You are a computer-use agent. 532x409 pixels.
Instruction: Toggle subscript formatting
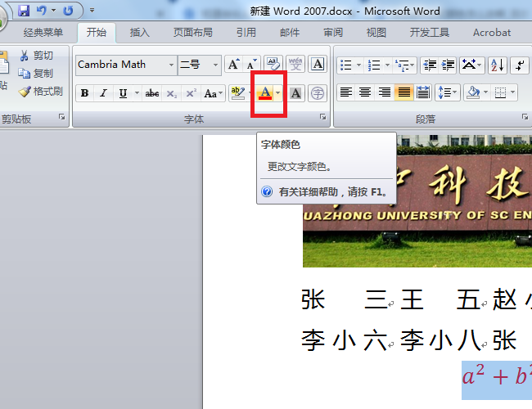(172, 93)
